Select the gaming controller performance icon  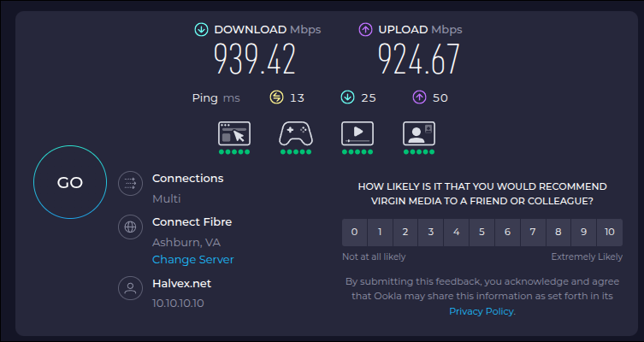click(296, 133)
